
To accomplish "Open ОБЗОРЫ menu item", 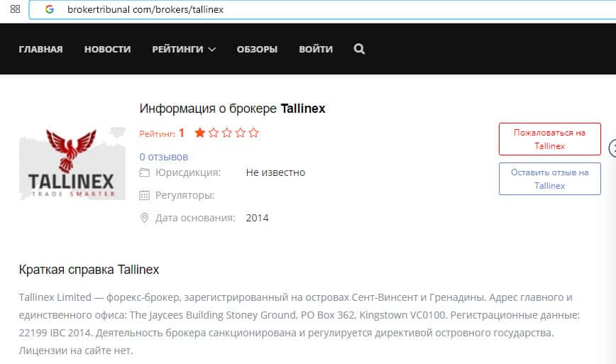I will (257, 49).
